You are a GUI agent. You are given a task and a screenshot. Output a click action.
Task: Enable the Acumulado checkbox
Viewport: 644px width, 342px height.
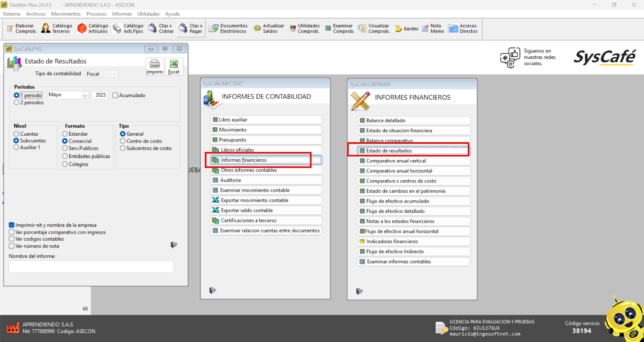(115, 95)
